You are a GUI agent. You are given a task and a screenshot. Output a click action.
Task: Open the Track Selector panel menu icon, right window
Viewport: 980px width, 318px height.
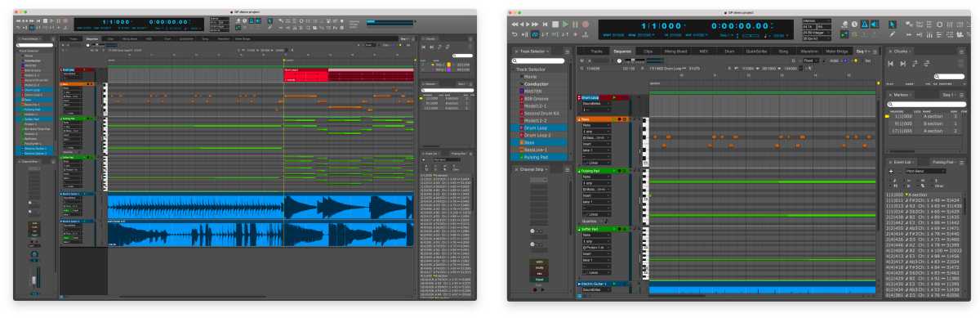click(x=568, y=52)
